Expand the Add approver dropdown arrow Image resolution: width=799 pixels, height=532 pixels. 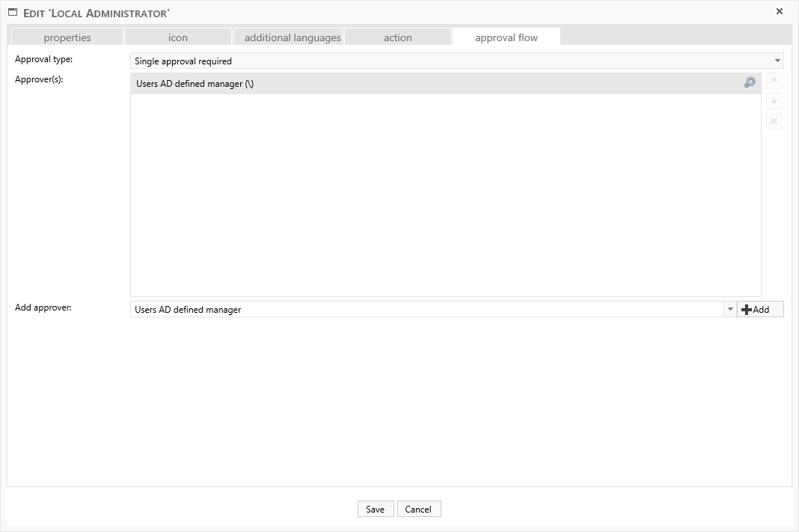pos(729,310)
